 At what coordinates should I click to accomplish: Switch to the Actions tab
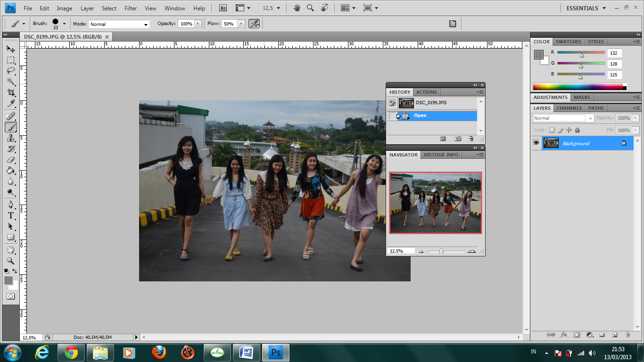[x=427, y=92]
